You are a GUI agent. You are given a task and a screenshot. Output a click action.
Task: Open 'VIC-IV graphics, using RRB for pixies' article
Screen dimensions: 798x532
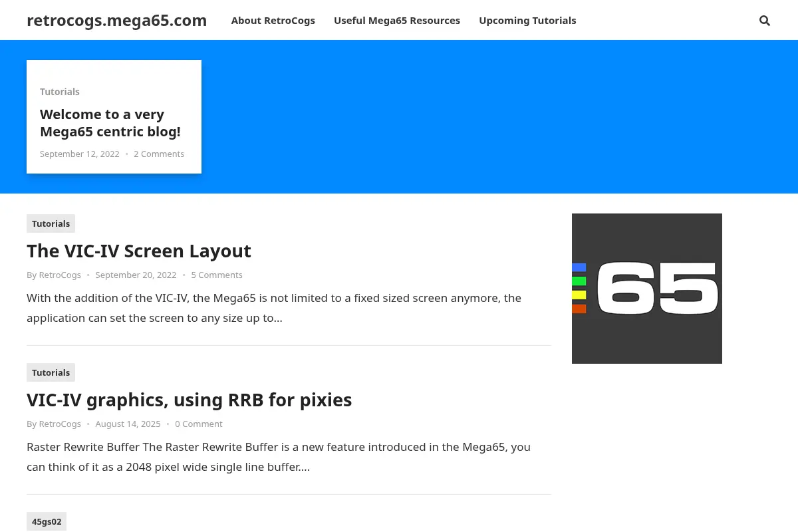(190, 400)
